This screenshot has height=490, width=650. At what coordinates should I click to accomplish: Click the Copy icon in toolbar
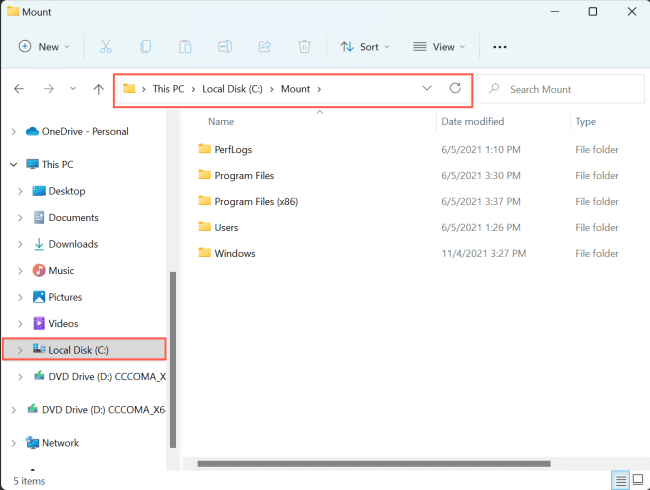[145, 47]
